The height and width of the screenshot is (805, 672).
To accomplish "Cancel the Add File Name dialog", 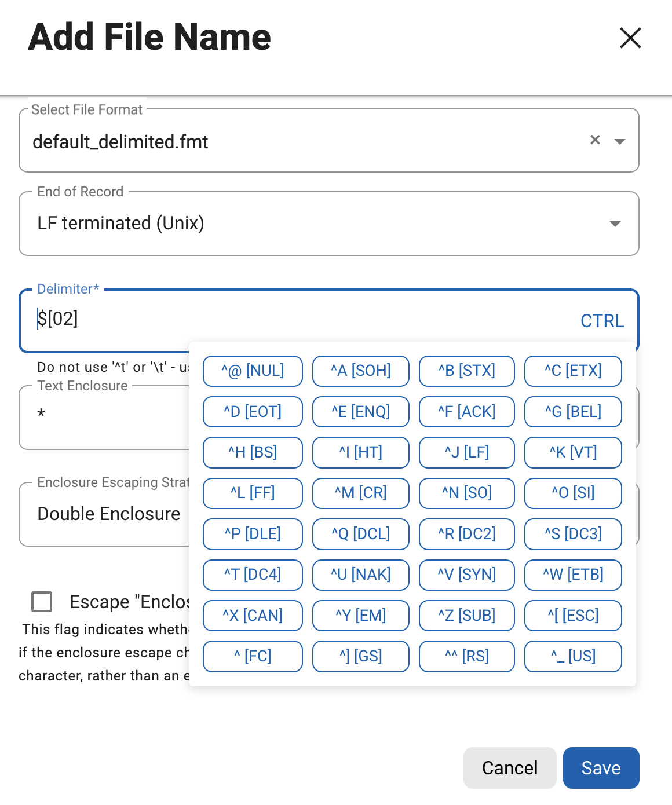I will coord(509,767).
